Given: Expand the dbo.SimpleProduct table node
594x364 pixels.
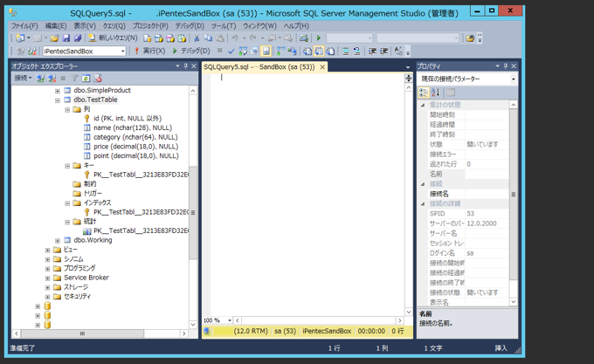Looking at the screenshot, I should pos(58,91).
